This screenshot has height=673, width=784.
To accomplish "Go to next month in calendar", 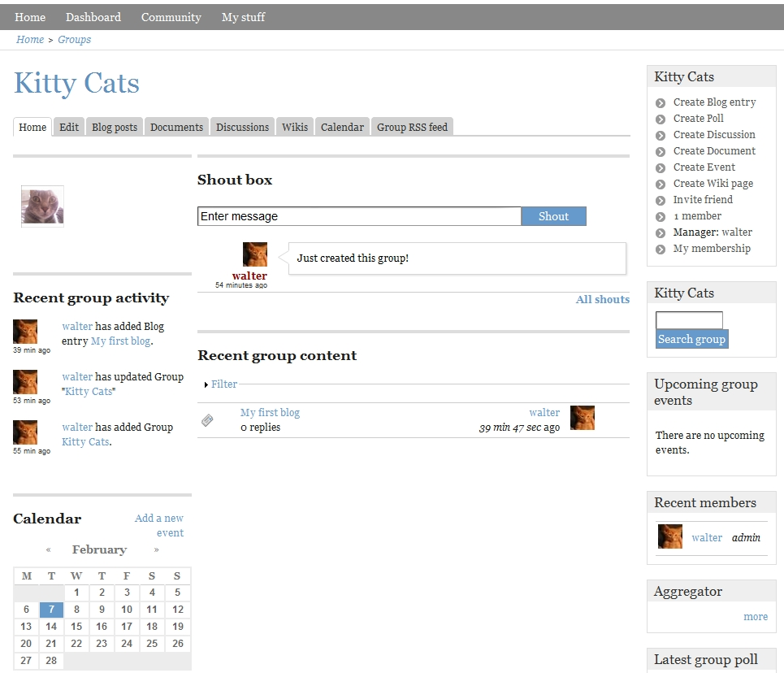I will coord(157,550).
